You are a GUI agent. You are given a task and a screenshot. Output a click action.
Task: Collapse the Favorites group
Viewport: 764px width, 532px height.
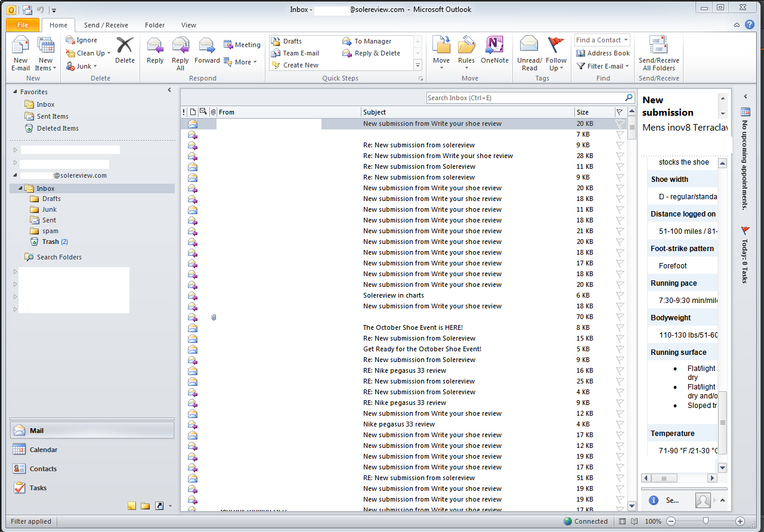pyautogui.click(x=15, y=92)
